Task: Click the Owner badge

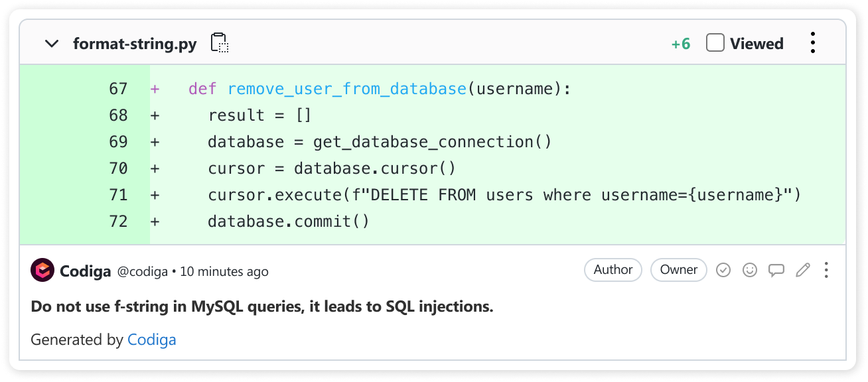Action: (x=679, y=270)
